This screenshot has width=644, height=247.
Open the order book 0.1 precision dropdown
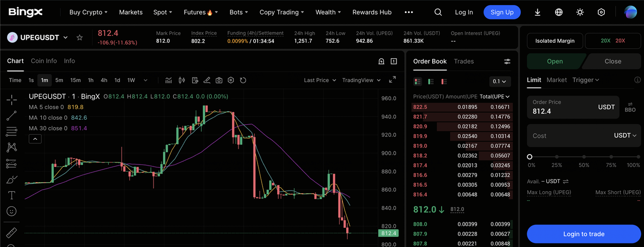click(500, 81)
